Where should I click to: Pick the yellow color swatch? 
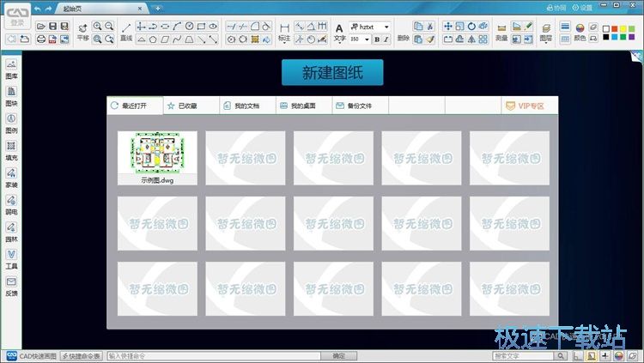coord(623,28)
